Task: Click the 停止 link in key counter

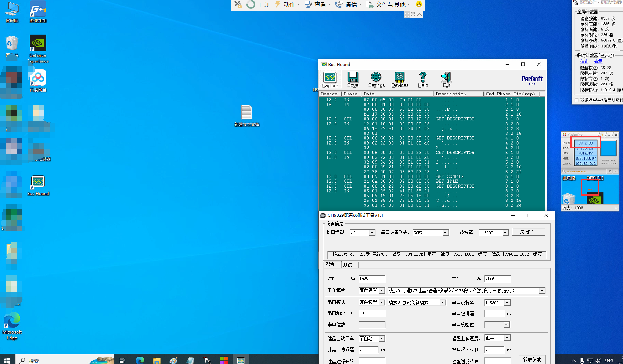Action: (584, 62)
